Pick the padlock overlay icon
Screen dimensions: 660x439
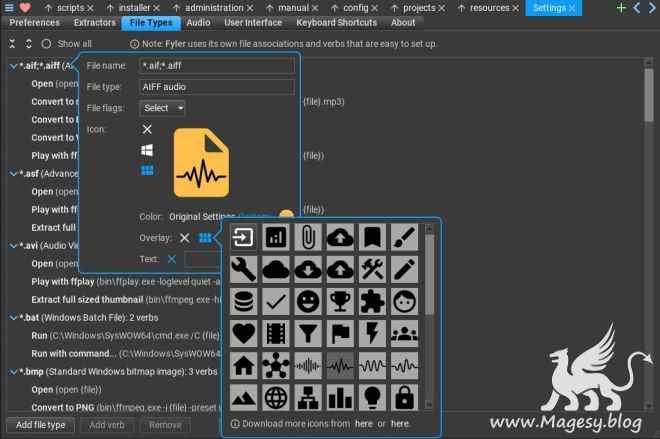pyautogui.click(x=404, y=397)
